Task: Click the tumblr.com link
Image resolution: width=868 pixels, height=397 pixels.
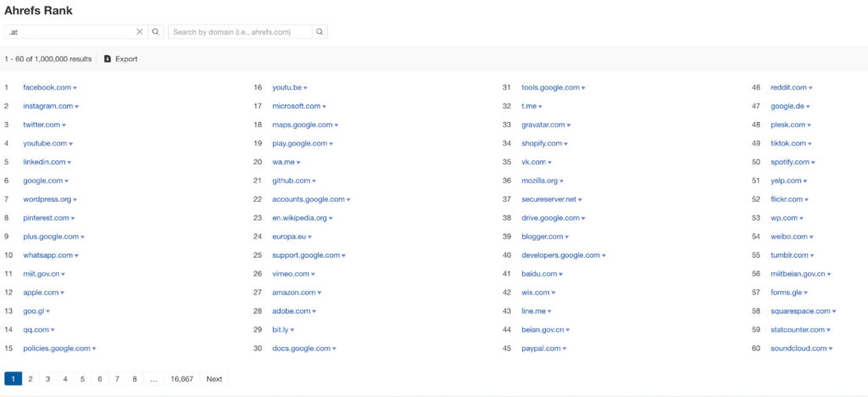Action: click(x=789, y=255)
